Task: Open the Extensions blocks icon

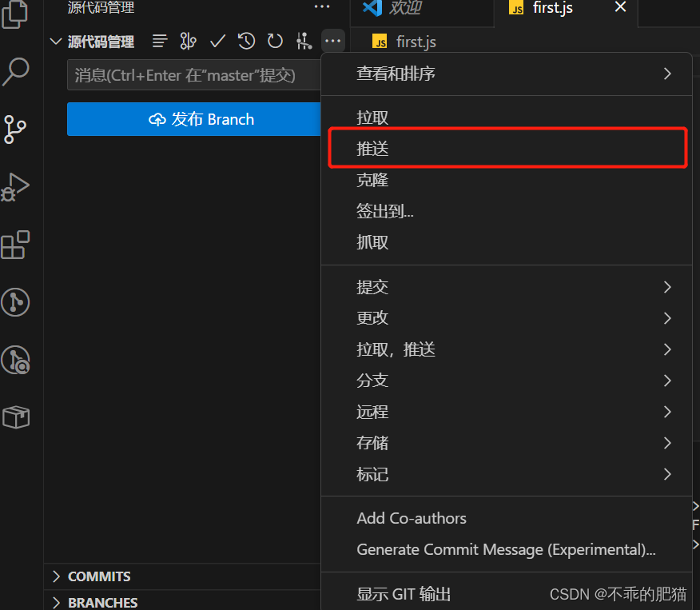Action: point(16,245)
